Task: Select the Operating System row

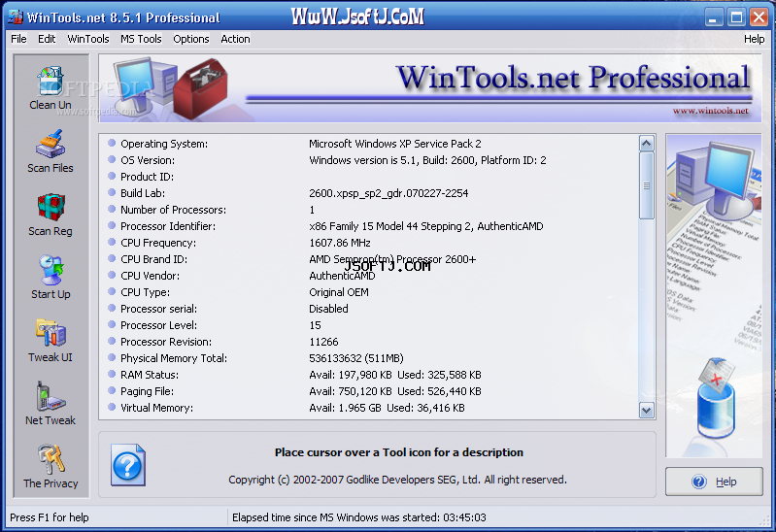Action: point(370,144)
